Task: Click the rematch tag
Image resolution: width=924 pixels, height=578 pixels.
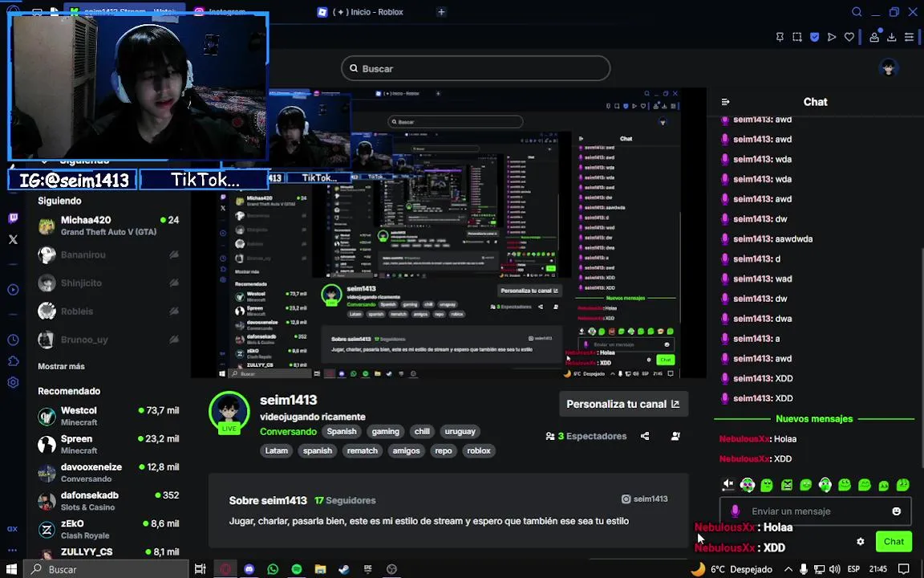Action: tap(363, 450)
